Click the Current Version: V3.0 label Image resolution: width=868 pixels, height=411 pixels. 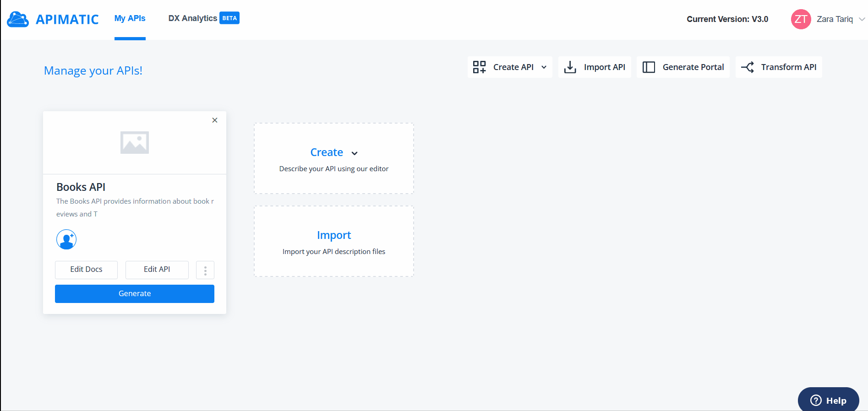(x=727, y=19)
